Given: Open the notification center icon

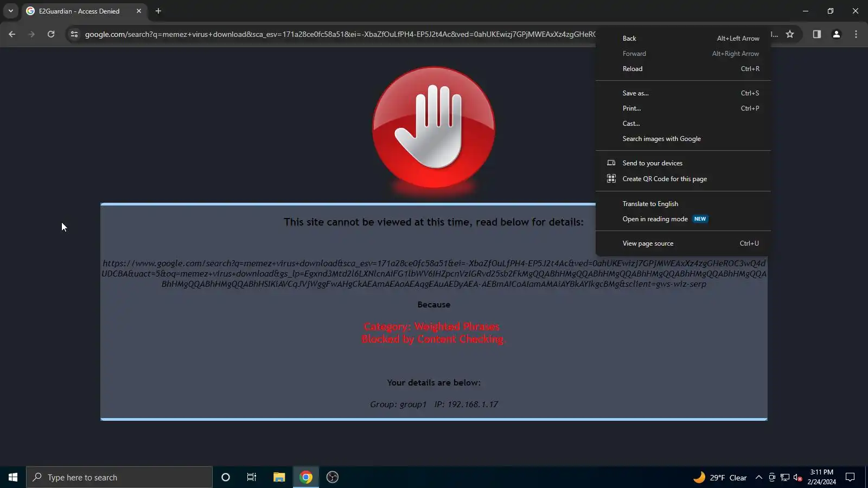Looking at the screenshot, I should (850, 477).
